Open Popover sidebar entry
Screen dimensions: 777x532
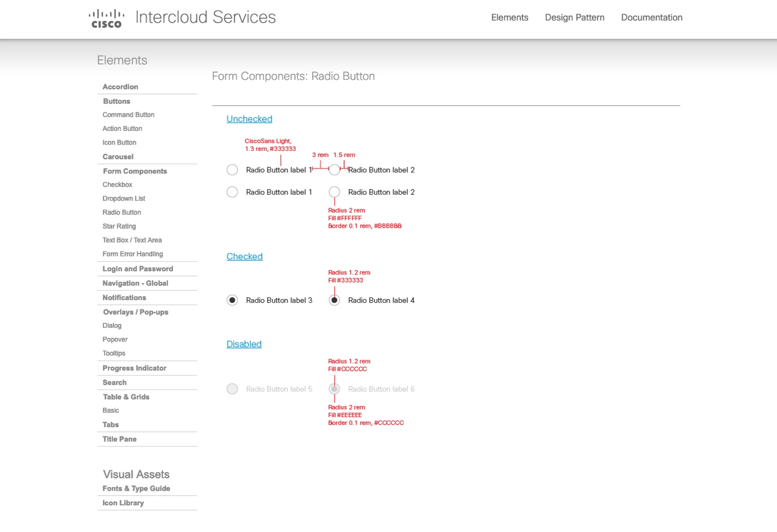tap(115, 340)
